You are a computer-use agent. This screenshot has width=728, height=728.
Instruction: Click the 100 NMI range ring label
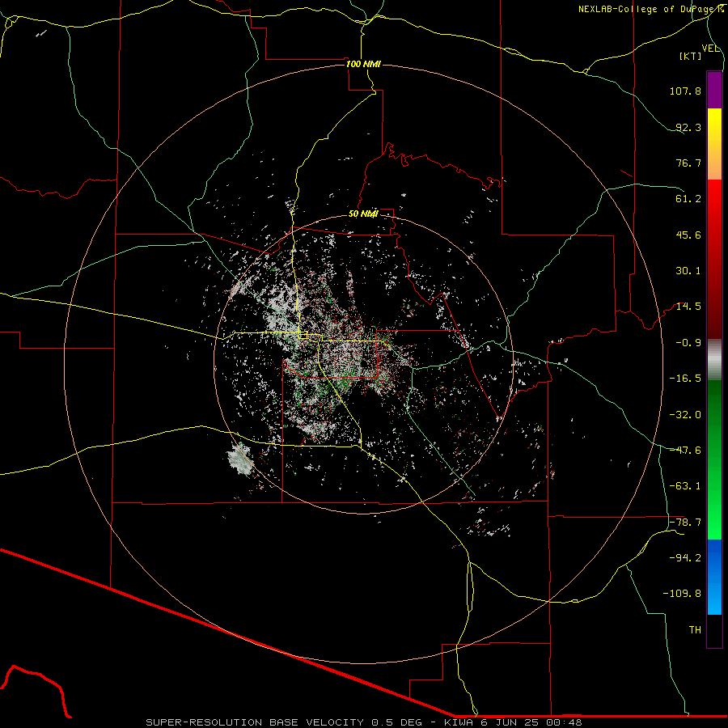click(x=363, y=64)
